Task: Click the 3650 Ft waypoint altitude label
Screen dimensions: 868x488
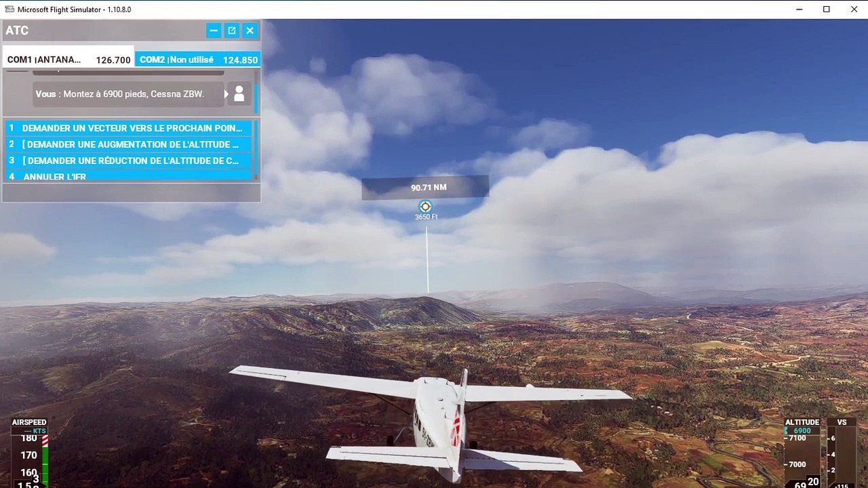Action: 427,217
